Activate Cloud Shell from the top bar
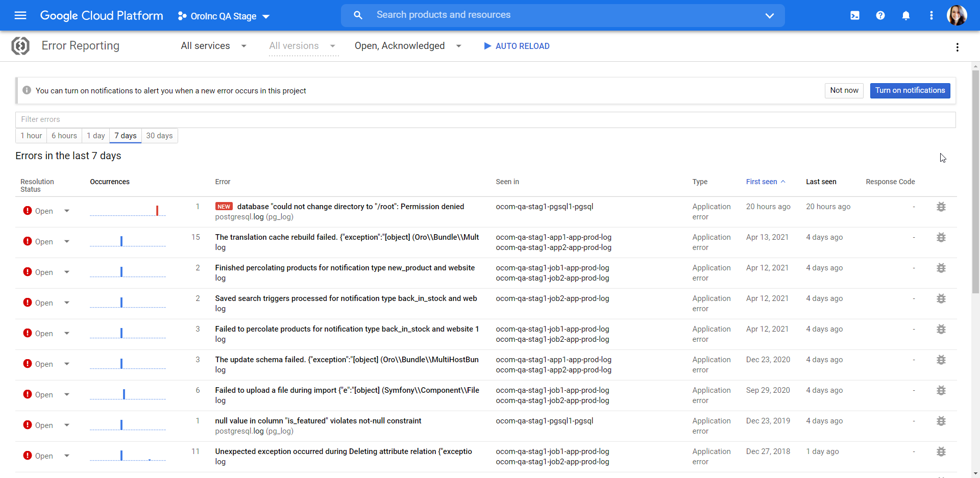 (854, 15)
